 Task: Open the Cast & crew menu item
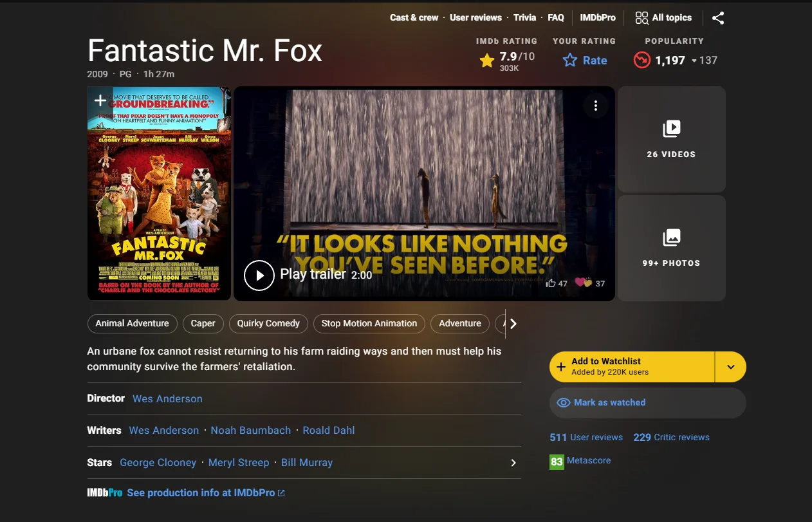414,17
